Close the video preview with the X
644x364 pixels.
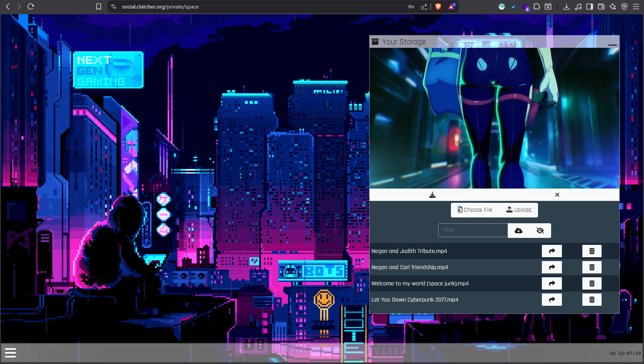click(x=557, y=195)
